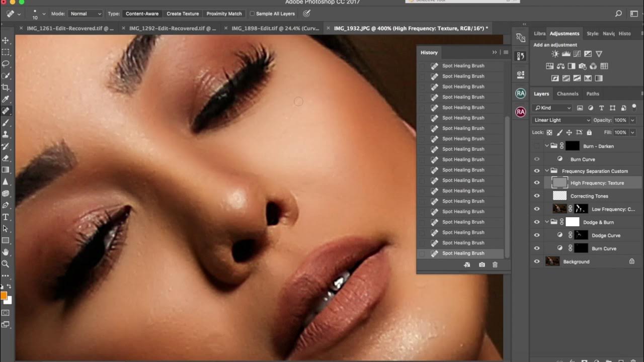Hide the Background layer
This screenshot has width=644, height=362.
(x=537, y=261)
